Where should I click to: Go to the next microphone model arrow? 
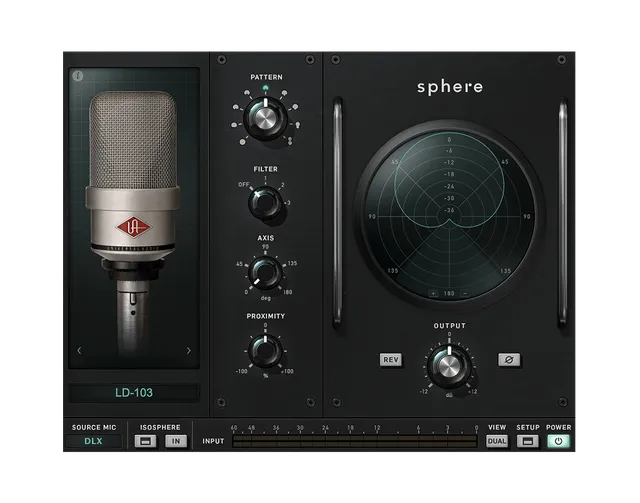pos(189,350)
